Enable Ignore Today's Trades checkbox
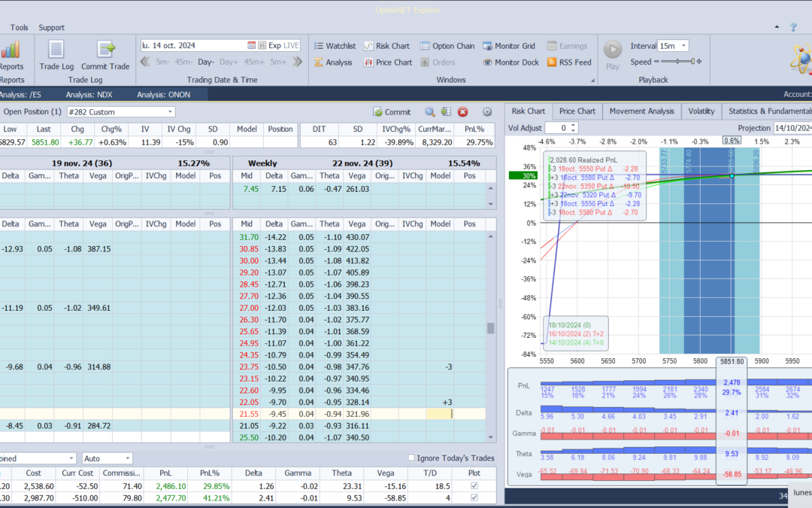 click(x=411, y=458)
